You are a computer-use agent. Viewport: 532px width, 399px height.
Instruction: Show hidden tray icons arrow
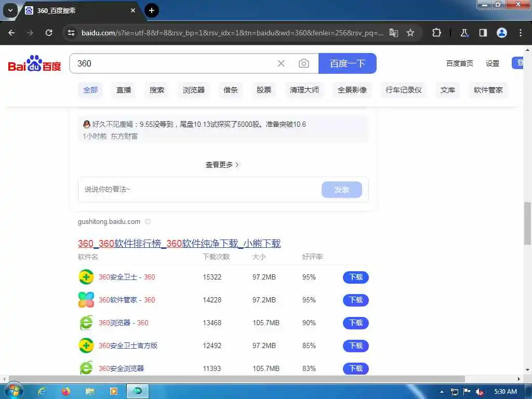(442, 392)
